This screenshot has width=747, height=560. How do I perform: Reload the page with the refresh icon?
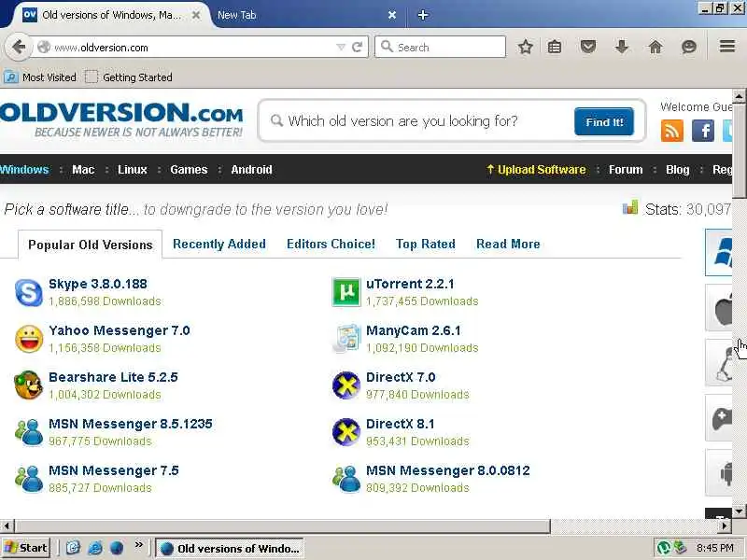[x=357, y=47]
